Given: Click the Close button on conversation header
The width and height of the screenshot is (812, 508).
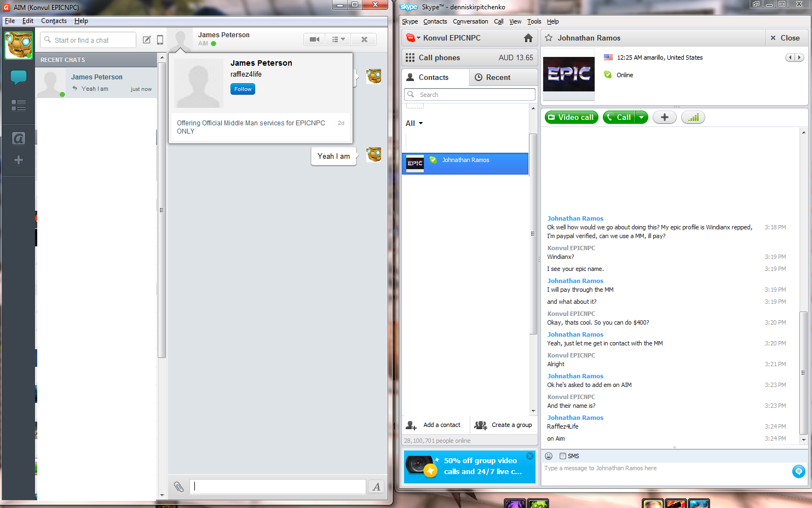Looking at the screenshot, I should 785,38.
